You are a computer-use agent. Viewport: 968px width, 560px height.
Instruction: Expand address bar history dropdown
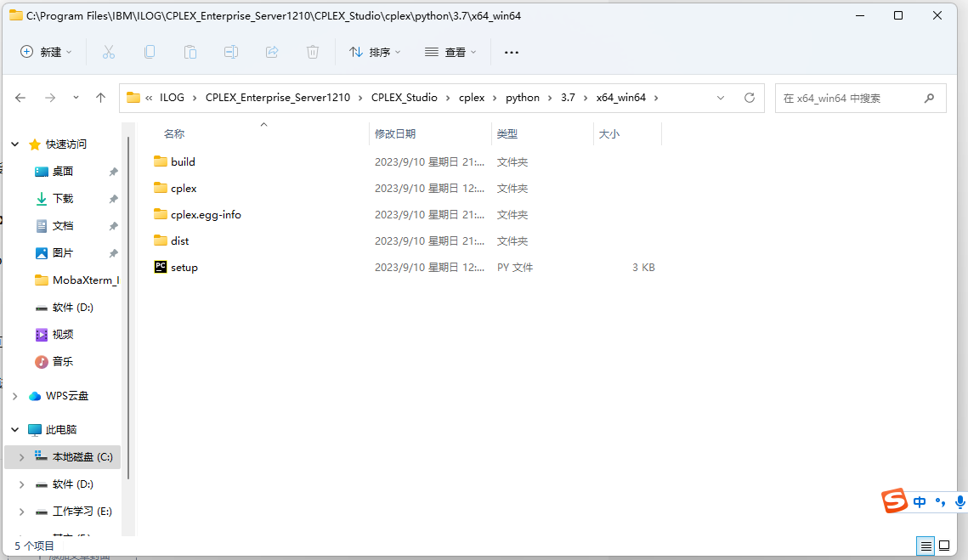[721, 98]
